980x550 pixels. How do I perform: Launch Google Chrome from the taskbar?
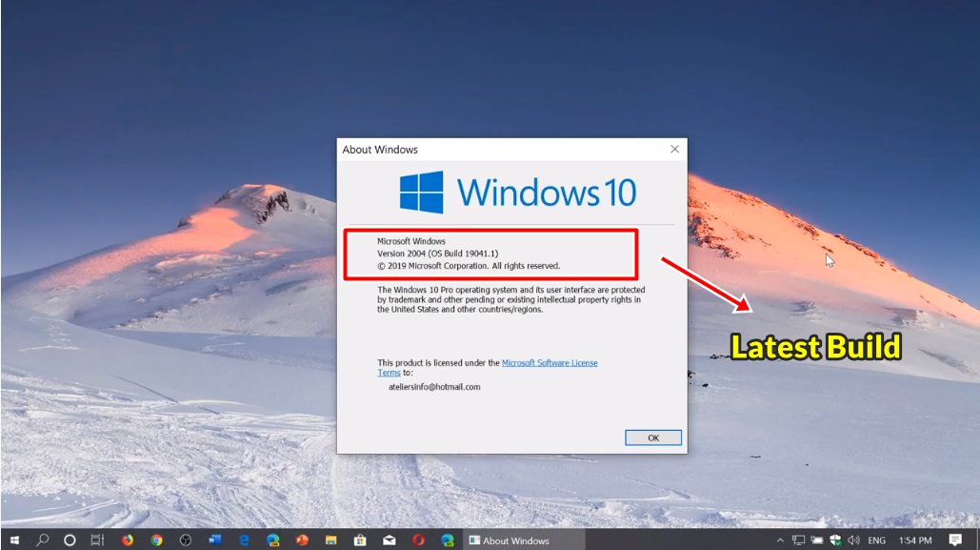156,540
